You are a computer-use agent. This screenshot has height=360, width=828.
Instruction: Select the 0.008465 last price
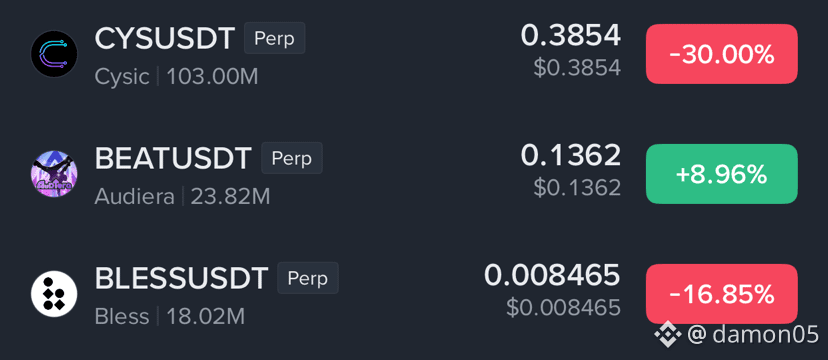point(552,276)
